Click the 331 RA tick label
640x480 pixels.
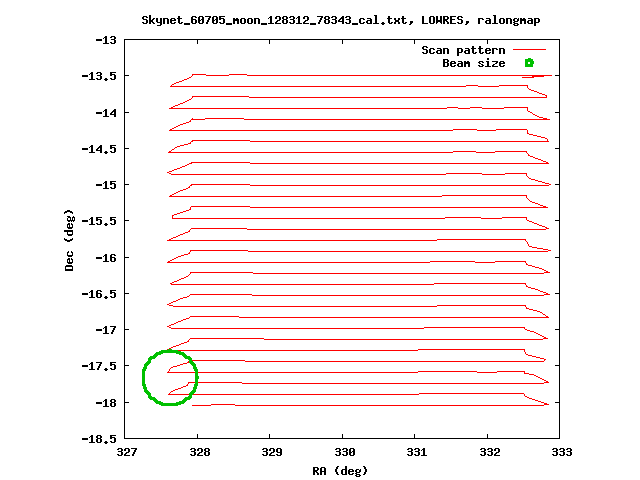pos(417,452)
